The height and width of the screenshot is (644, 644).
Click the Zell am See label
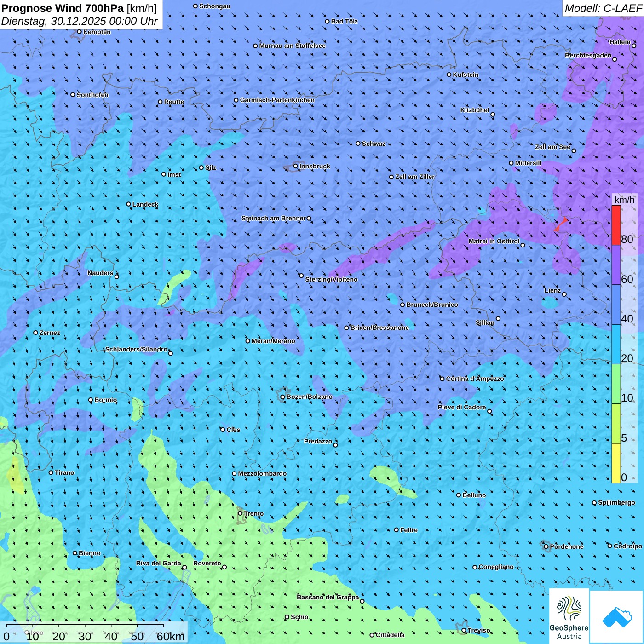(552, 147)
